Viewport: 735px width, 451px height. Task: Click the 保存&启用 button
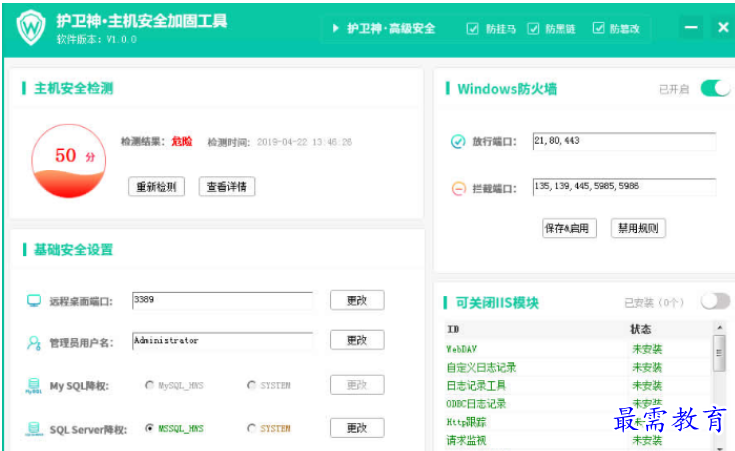(569, 228)
